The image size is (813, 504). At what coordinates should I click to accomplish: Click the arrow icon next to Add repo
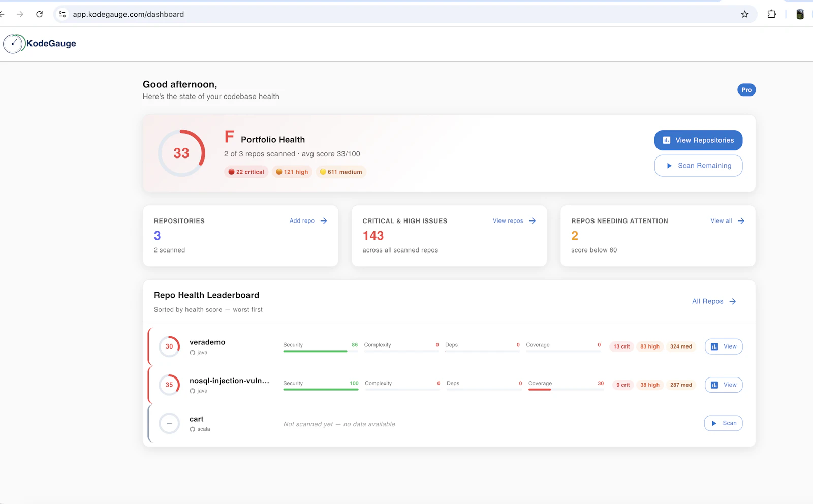click(x=324, y=221)
